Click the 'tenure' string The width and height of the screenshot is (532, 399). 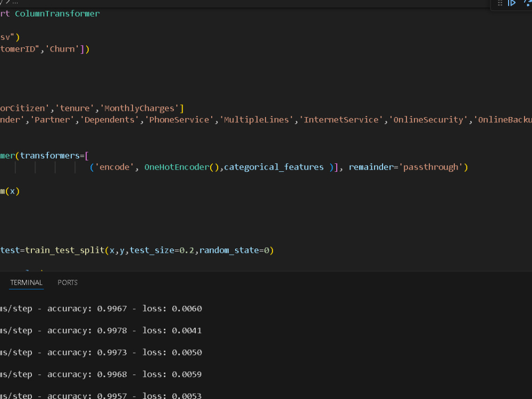click(x=74, y=108)
